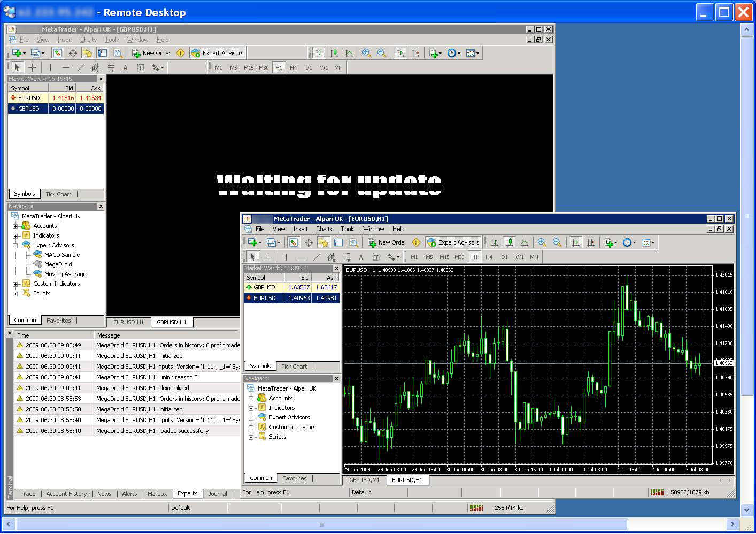756x534 pixels.
Task: Select the M15 timeframe in back window
Action: coord(249,67)
